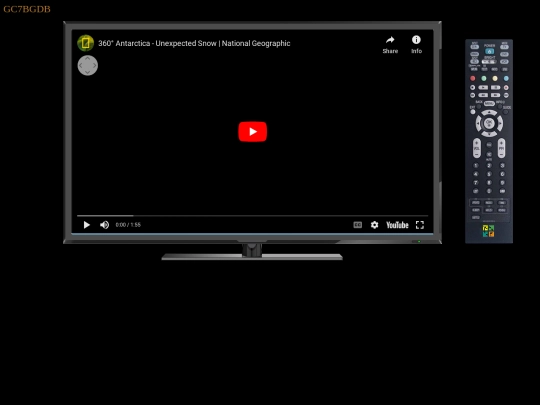Click number 9 on the remote keypad
This screenshot has width=540, height=405.
pyautogui.click(x=502, y=183)
